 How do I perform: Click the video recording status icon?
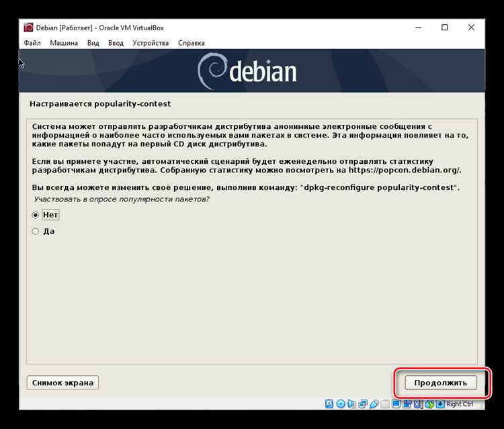(x=407, y=404)
